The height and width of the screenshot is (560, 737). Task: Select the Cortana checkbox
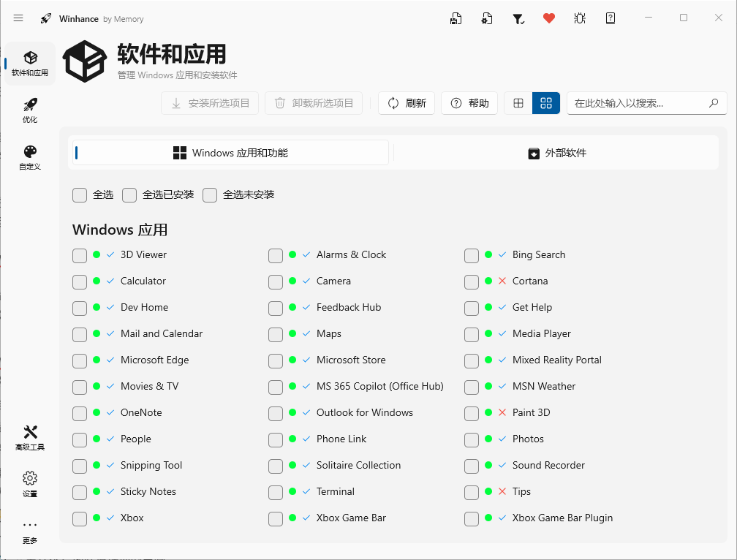point(472,281)
